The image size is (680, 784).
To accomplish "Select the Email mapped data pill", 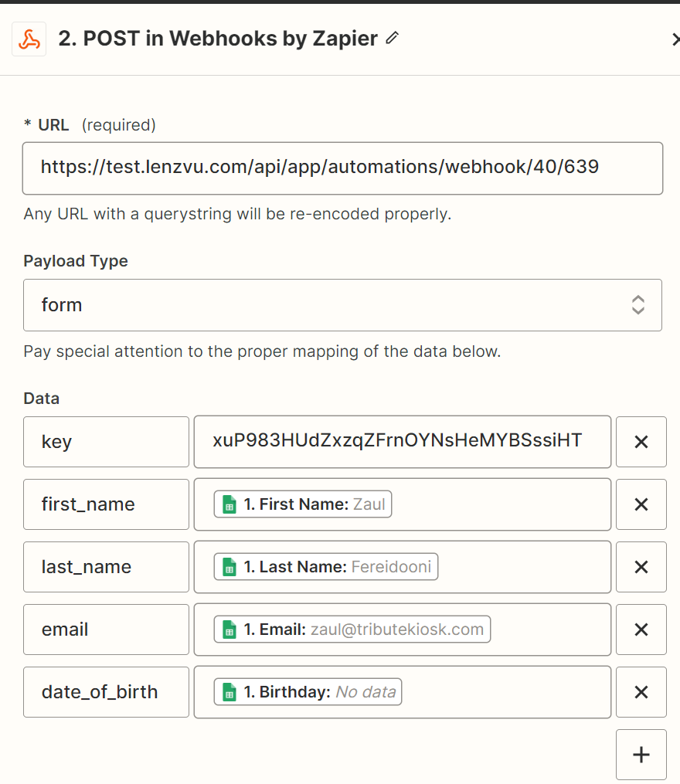I will point(352,630).
